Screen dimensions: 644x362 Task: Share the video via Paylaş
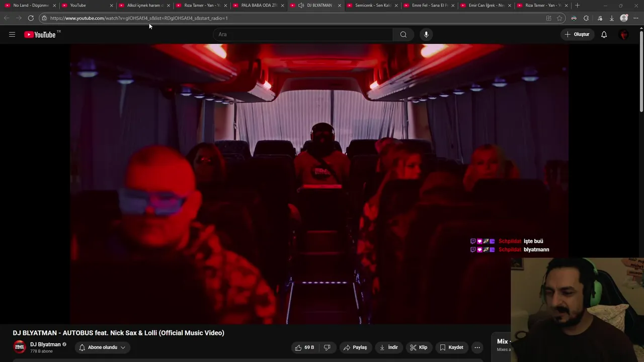tap(355, 347)
